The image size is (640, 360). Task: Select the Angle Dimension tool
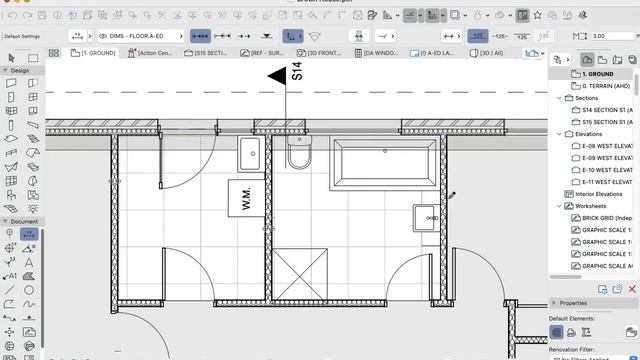point(29,248)
